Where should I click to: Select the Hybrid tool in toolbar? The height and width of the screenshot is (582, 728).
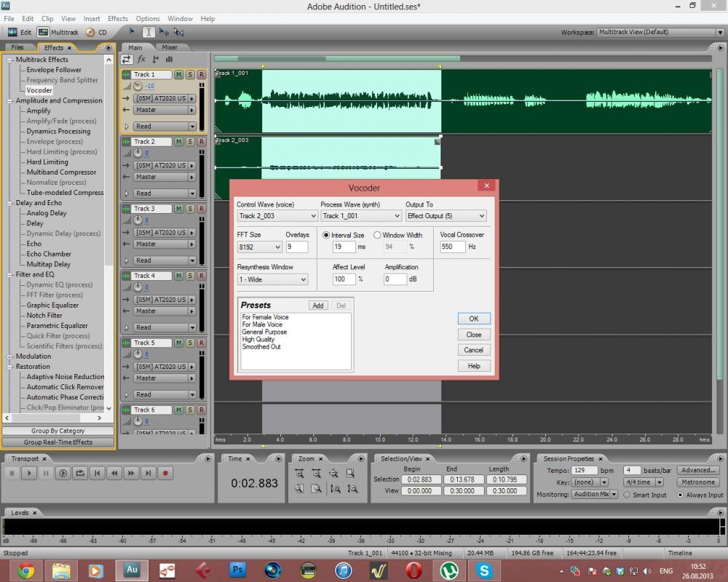tap(132, 31)
